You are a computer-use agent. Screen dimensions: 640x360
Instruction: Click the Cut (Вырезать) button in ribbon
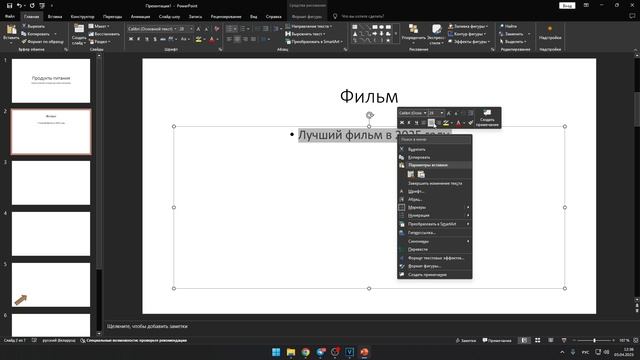[33, 26]
